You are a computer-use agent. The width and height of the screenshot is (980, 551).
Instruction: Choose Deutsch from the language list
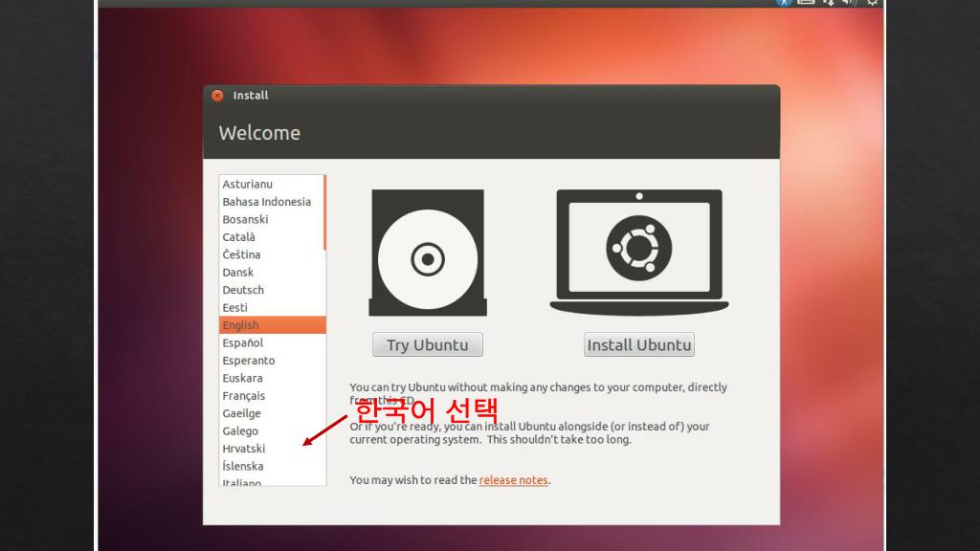coord(271,290)
